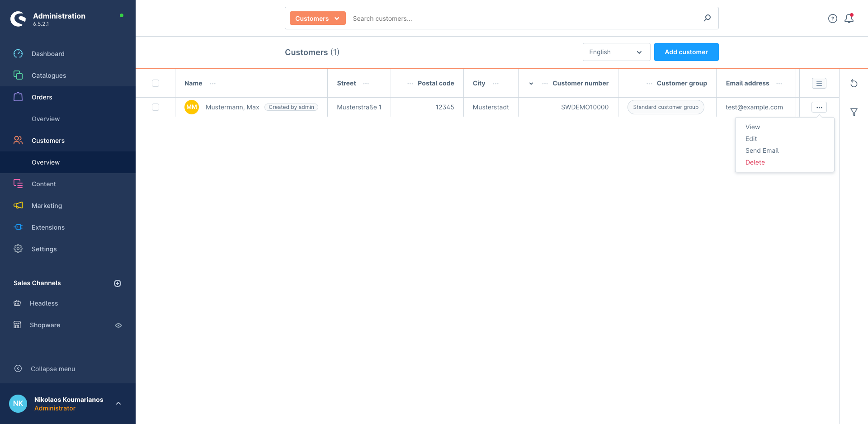Toggle Shopware sales channel eye icon
The width and height of the screenshot is (868, 424).
118,325
